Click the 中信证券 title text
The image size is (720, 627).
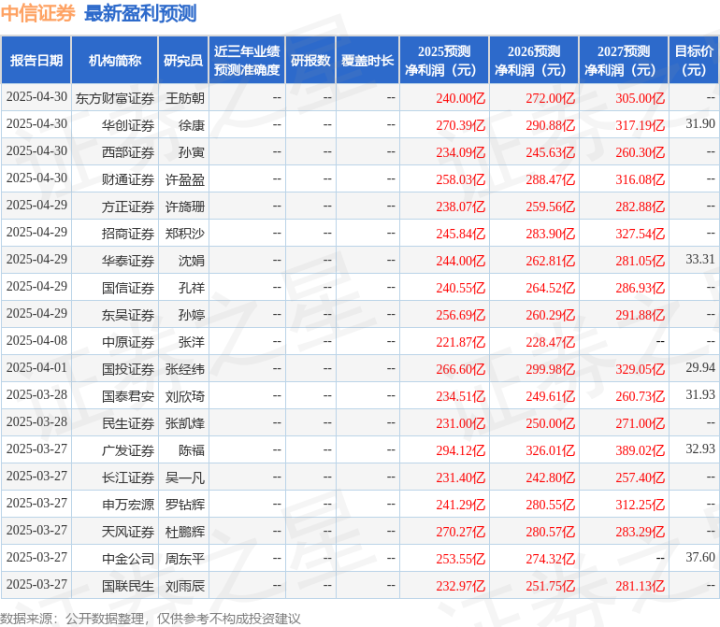tap(38, 13)
